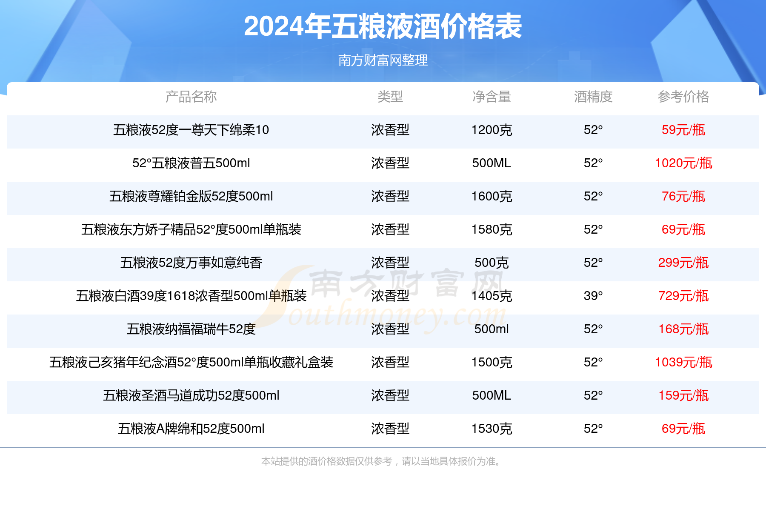Click the 类型 column header

[x=390, y=97]
